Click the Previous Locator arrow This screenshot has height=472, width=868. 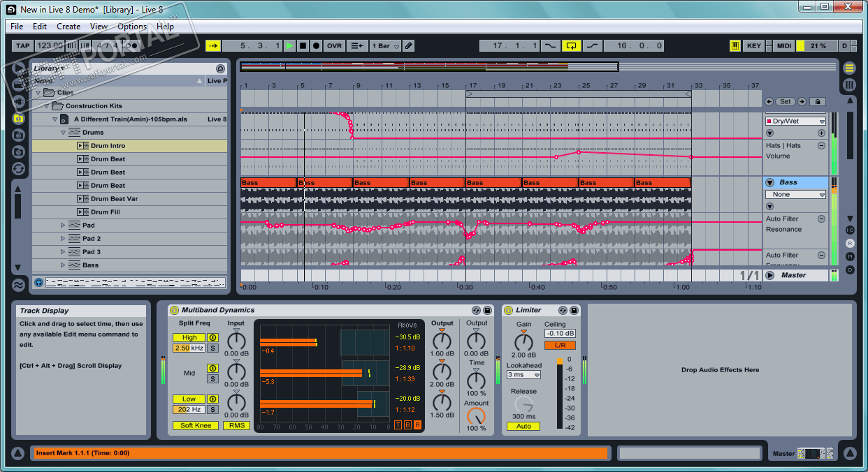769,101
